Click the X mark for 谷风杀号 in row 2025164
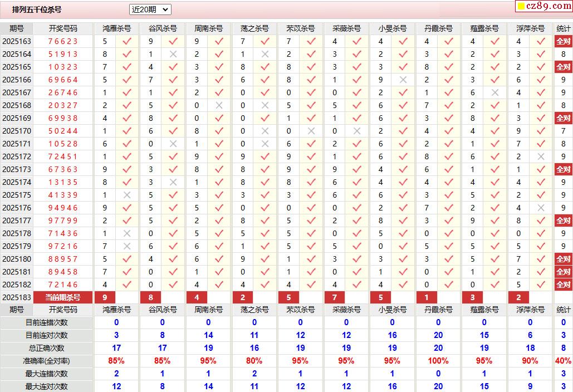This screenshot has height=392, width=573. click(x=173, y=54)
